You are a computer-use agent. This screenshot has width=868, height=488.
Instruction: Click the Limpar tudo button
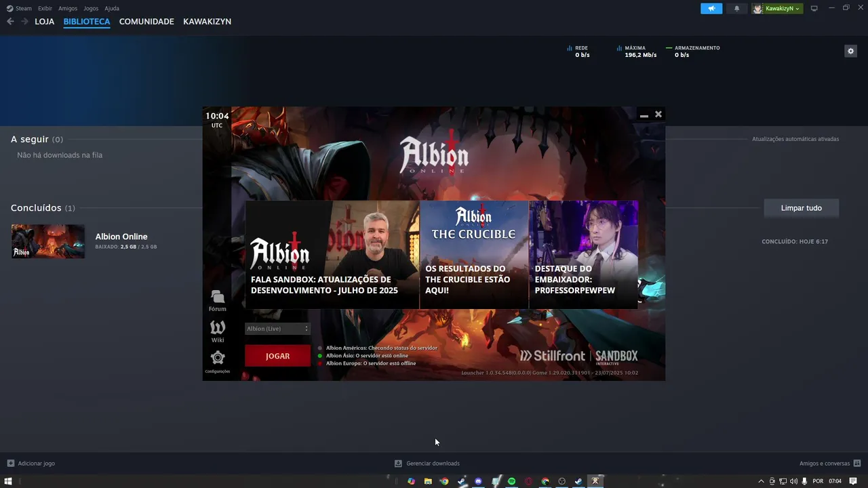coord(801,208)
